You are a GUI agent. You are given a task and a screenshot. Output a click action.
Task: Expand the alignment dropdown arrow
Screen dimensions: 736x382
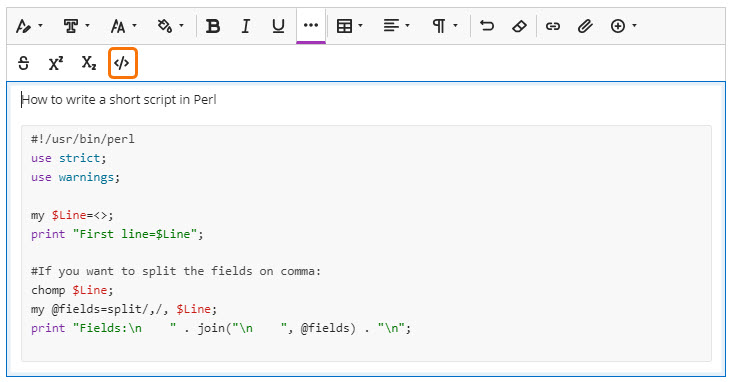407,25
